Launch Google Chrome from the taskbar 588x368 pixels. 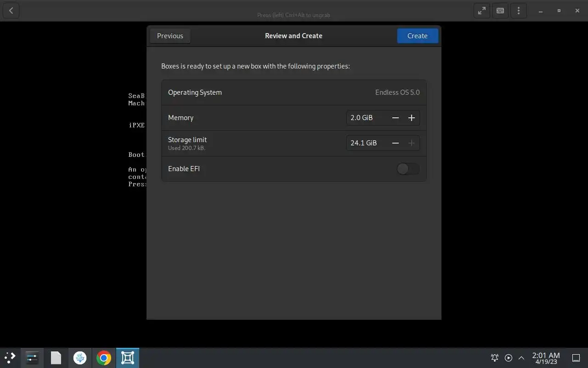pyautogui.click(x=104, y=357)
